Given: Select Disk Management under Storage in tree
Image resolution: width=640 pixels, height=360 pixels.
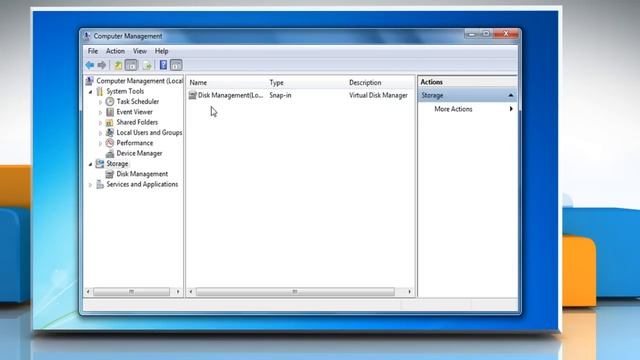Looking at the screenshot, I should pos(142,174).
